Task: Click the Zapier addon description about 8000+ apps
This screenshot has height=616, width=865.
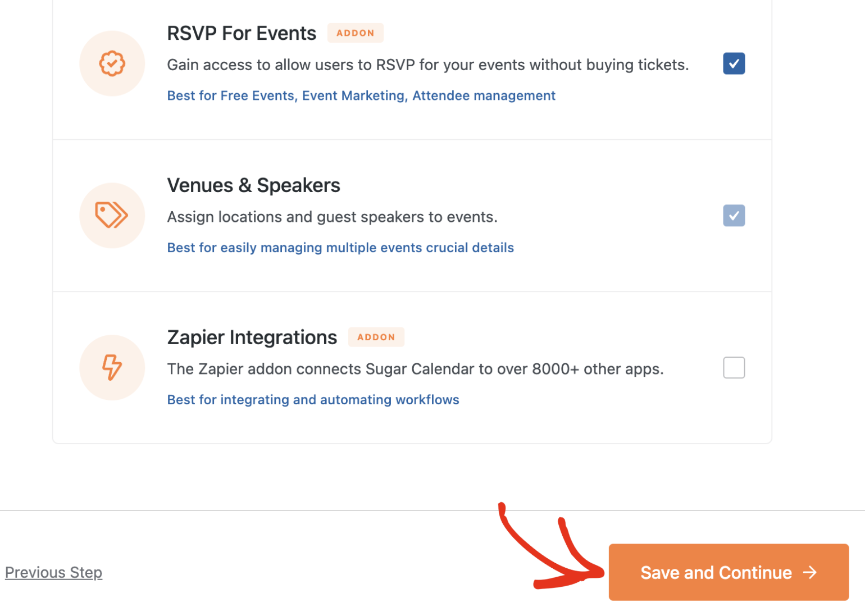Action: [416, 369]
